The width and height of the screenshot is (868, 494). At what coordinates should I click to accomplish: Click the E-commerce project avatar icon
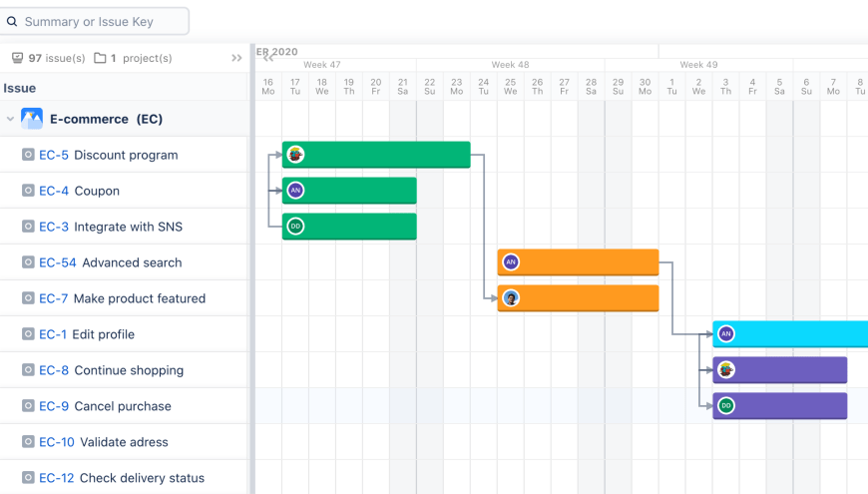tap(32, 119)
